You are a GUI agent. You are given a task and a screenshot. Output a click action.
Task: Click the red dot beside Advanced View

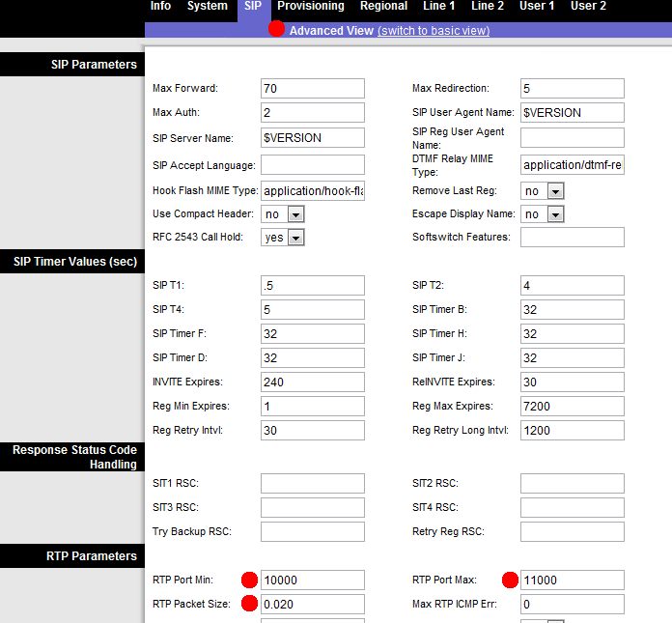(276, 29)
